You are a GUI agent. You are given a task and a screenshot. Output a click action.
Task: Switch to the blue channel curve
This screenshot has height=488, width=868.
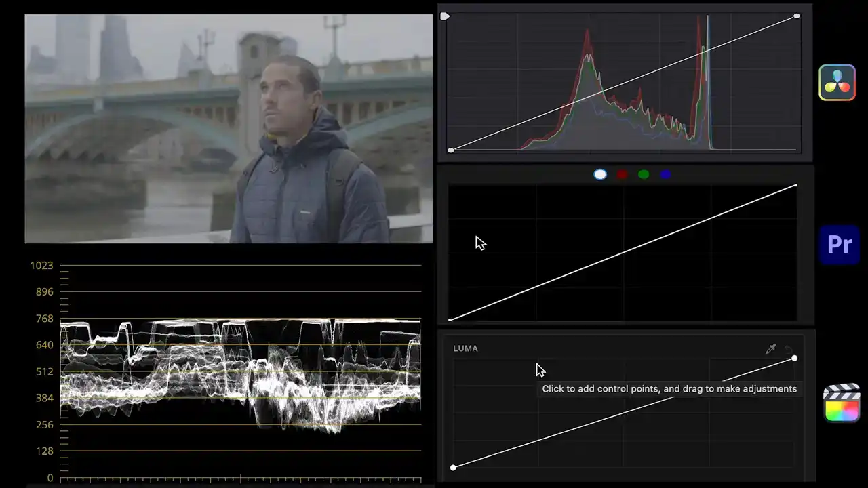[x=665, y=175]
